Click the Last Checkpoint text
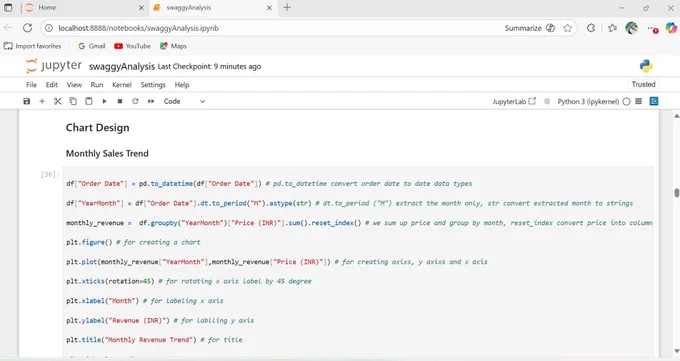 (x=209, y=66)
